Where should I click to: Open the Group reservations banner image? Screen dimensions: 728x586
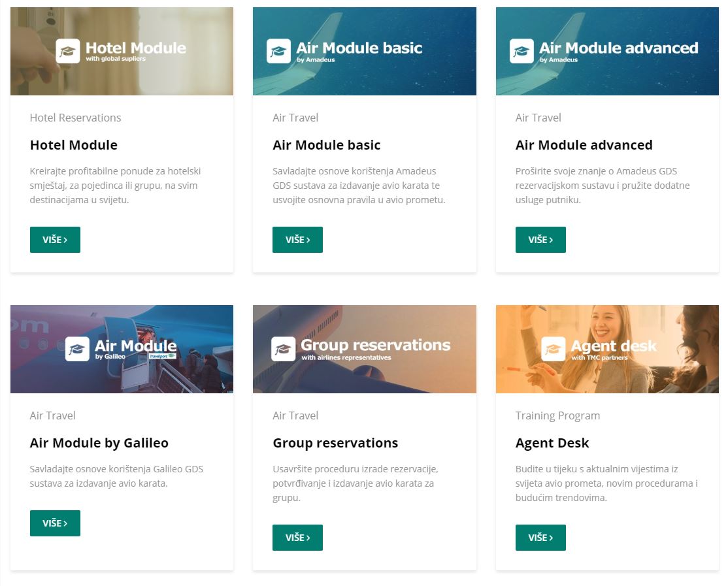coord(365,350)
